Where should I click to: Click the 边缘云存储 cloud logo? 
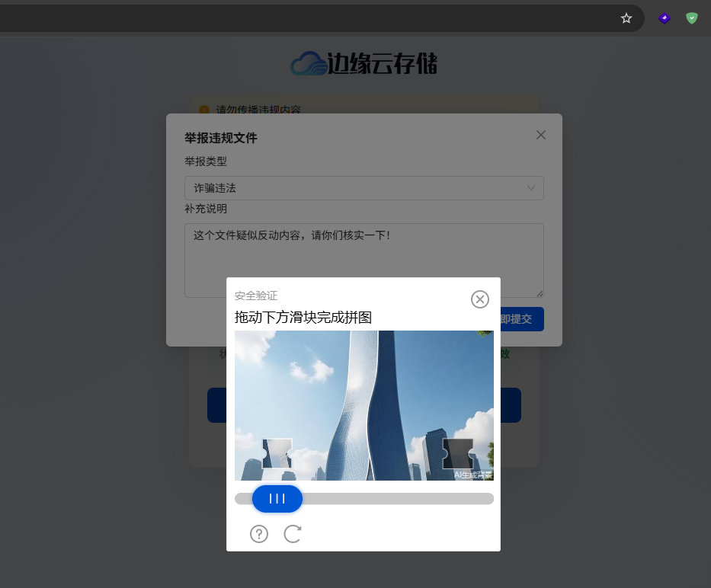click(364, 63)
